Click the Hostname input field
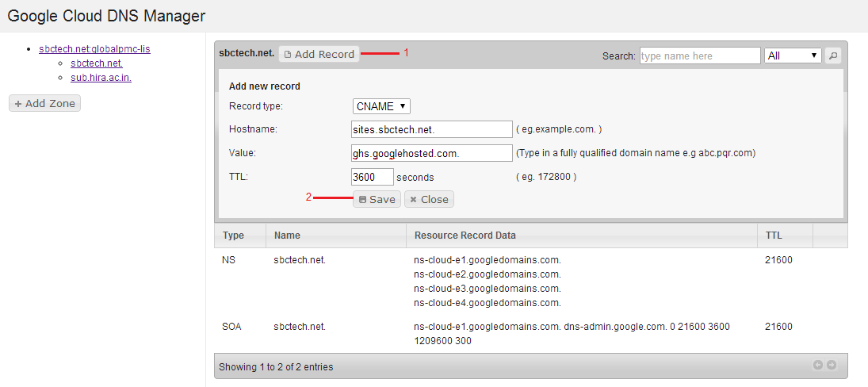The image size is (868, 387). 432,129
